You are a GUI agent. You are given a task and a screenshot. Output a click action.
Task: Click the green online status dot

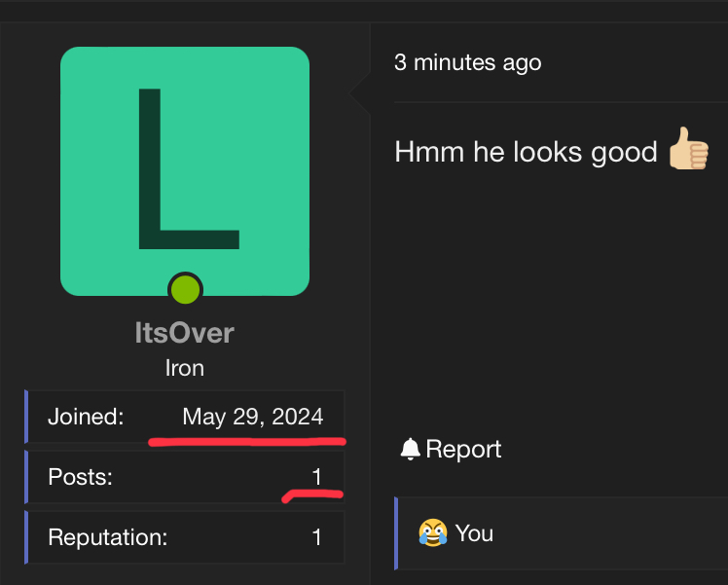point(185,289)
